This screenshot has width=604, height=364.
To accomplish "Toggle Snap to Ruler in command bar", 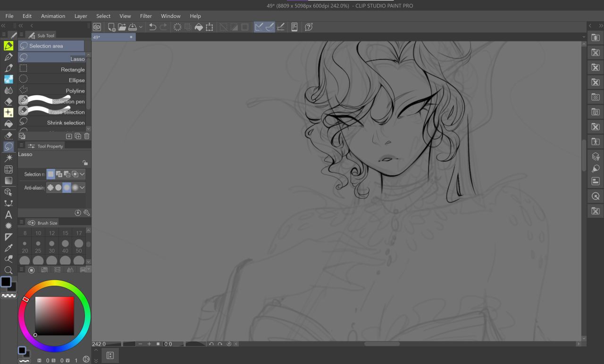I will [x=259, y=27].
